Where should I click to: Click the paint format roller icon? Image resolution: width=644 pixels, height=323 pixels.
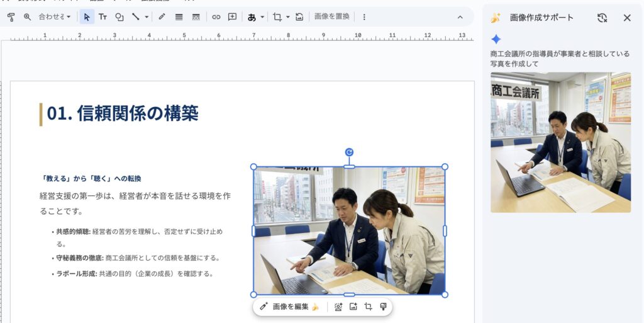[x=11, y=17]
